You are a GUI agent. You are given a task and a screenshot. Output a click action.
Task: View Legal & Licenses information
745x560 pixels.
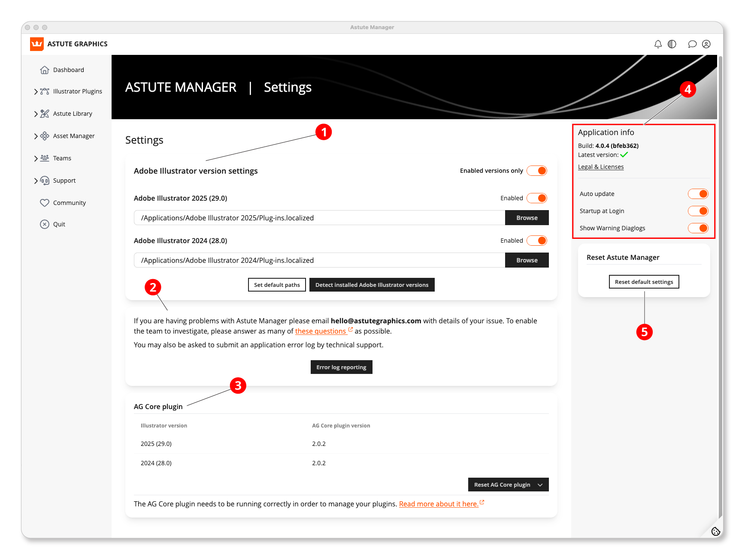pyautogui.click(x=601, y=166)
